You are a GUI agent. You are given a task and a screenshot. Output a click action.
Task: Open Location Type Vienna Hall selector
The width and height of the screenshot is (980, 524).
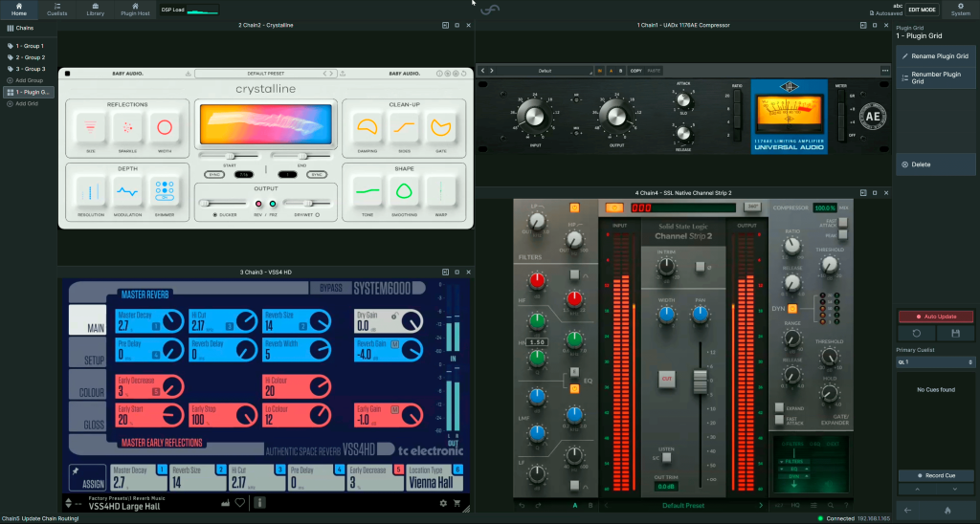pyautogui.click(x=434, y=478)
